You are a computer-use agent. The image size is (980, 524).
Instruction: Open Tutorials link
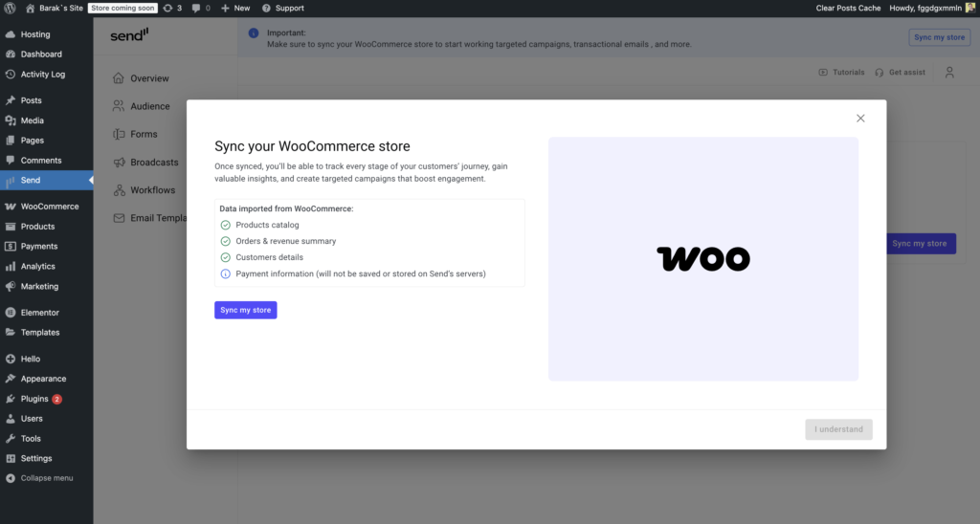click(x=842, y=73)
